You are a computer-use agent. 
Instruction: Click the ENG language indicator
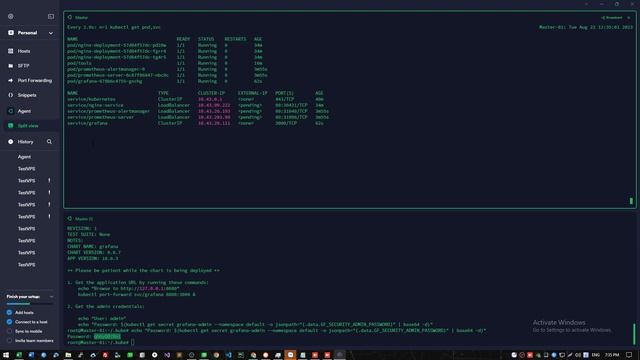[596, 355]
